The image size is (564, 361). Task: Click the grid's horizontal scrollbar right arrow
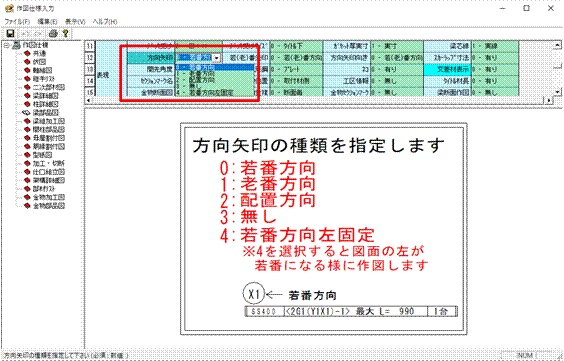(x=549, y=101)
